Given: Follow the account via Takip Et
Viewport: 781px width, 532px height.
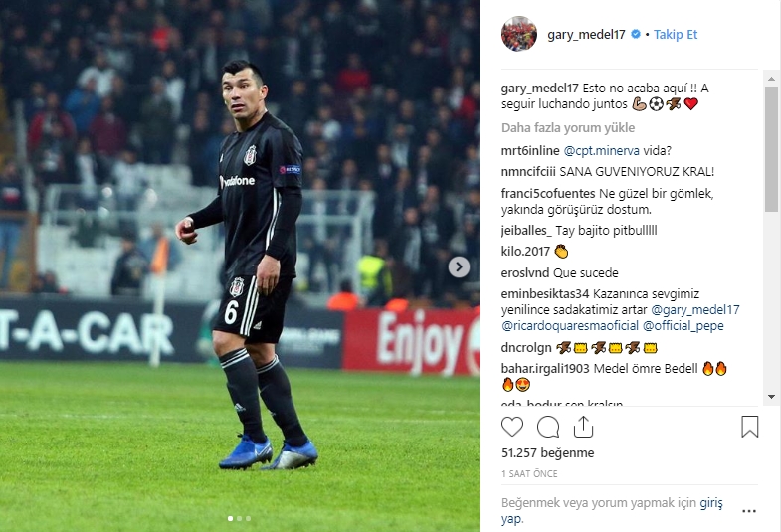Looking at the screenshot, I should pos(676,35).
